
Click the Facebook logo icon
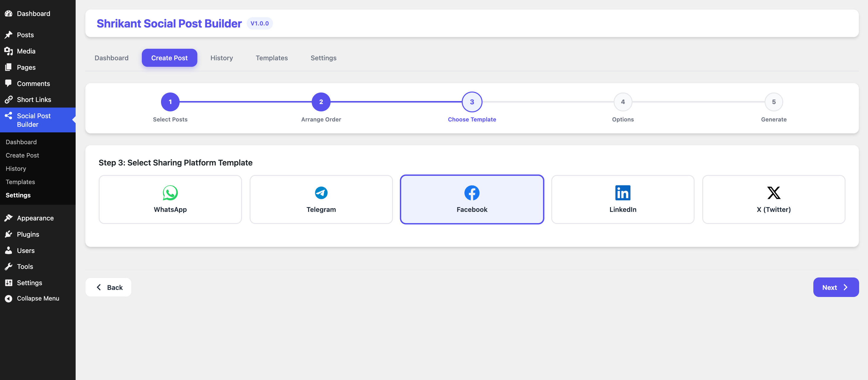(472, 193)
